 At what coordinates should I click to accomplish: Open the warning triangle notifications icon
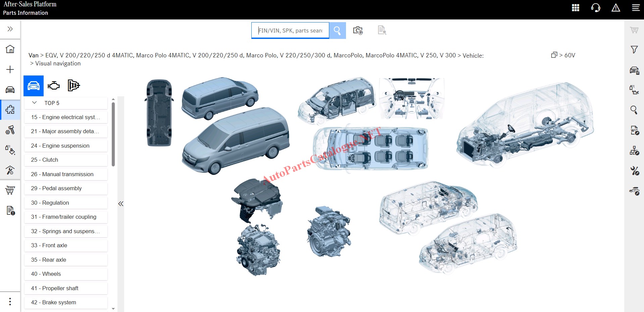[616, 8]
